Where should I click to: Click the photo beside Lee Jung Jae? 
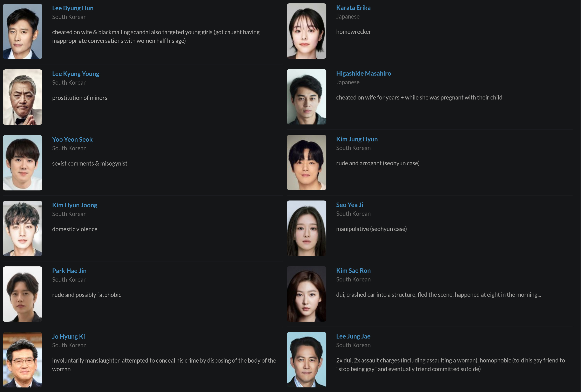[306, 359]
